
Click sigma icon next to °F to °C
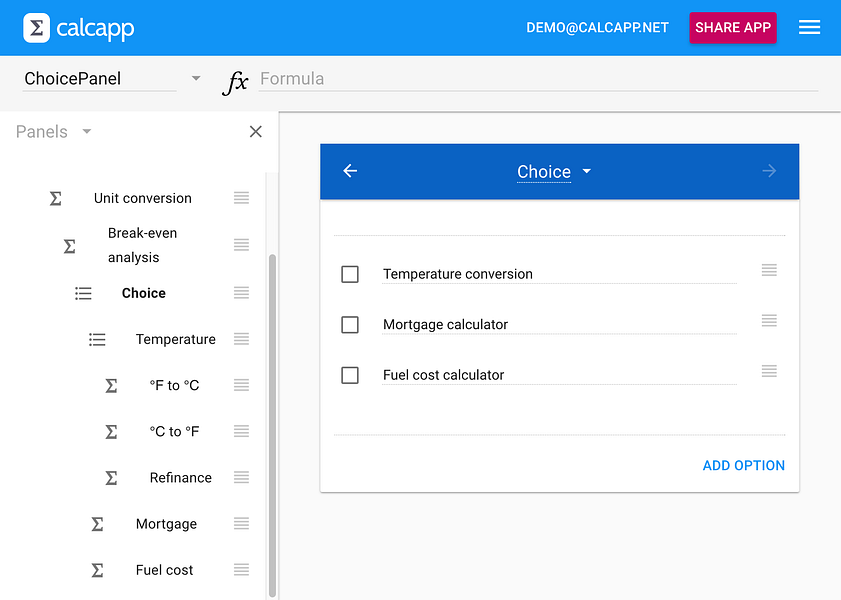111,386
